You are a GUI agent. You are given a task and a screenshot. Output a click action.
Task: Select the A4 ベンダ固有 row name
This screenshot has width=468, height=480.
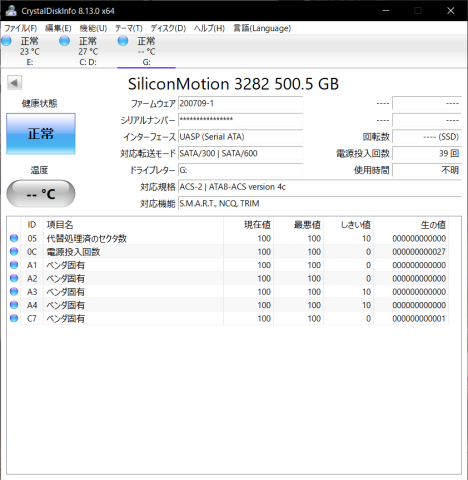click(x=65, y=305)
